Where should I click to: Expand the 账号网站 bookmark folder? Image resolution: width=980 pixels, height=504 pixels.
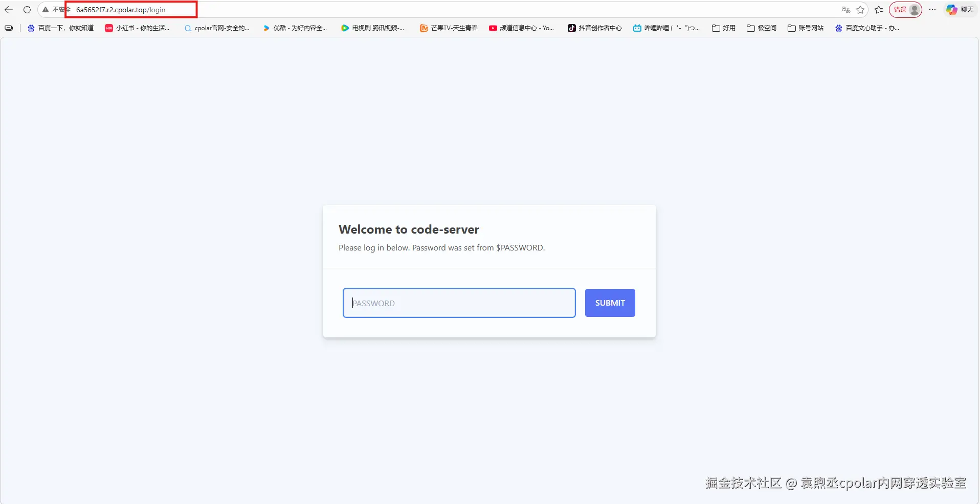(x=806, y=28)
